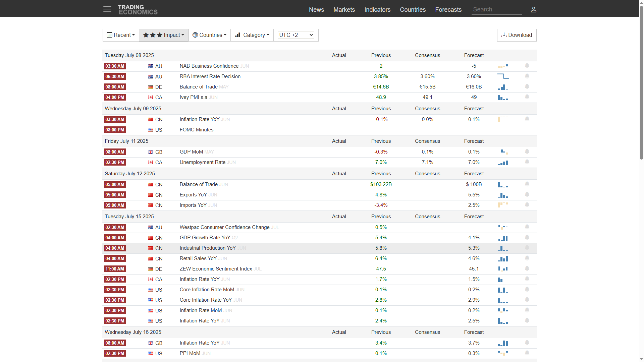This screenshot has height=362, width=644.
Task: Enable alert bell for US PPI MoM
Action: (527, 353)
